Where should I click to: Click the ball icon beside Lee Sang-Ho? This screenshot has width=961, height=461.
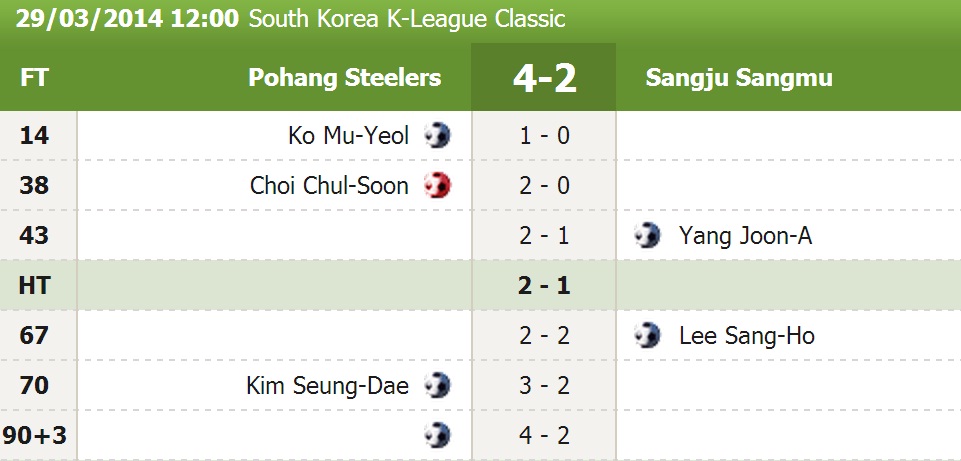[x=648, y=335]
